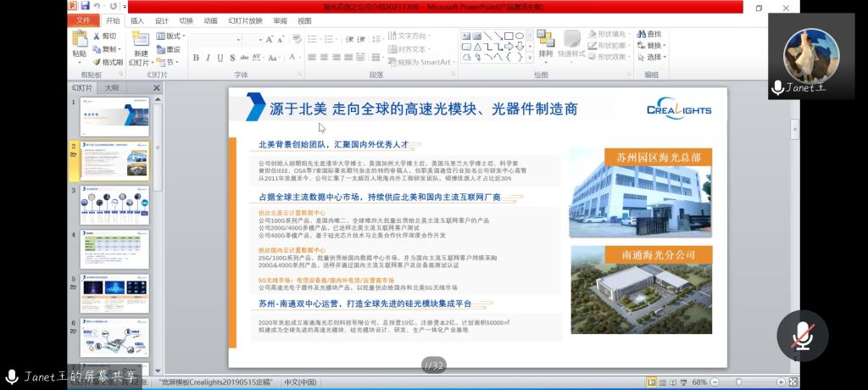Click the Undo arrow icon

point(97,6)
